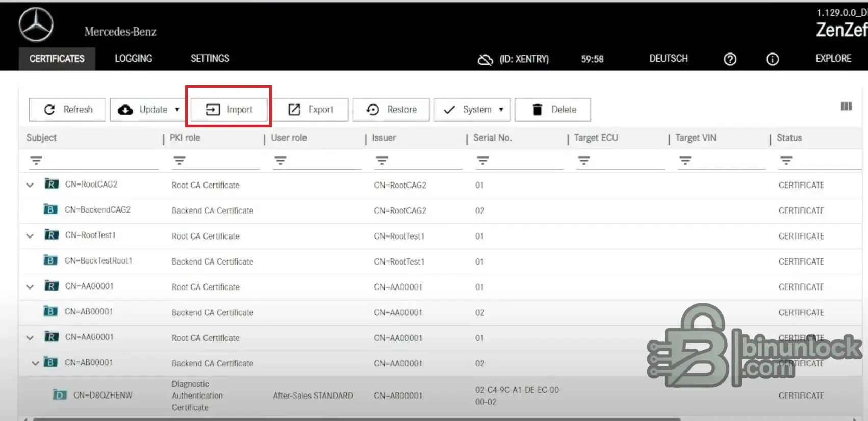Switch to the Logging tab
The image size is (868, 421).
[x=133, y=59]
